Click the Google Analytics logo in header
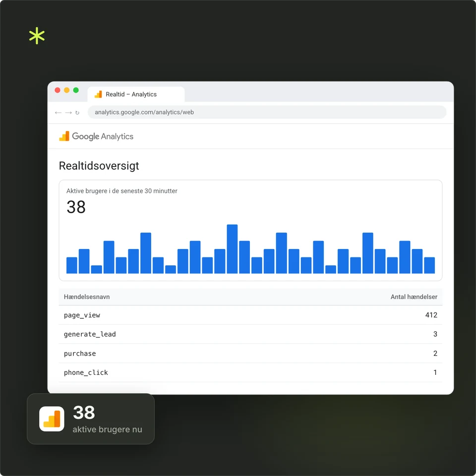 point(96,136)
